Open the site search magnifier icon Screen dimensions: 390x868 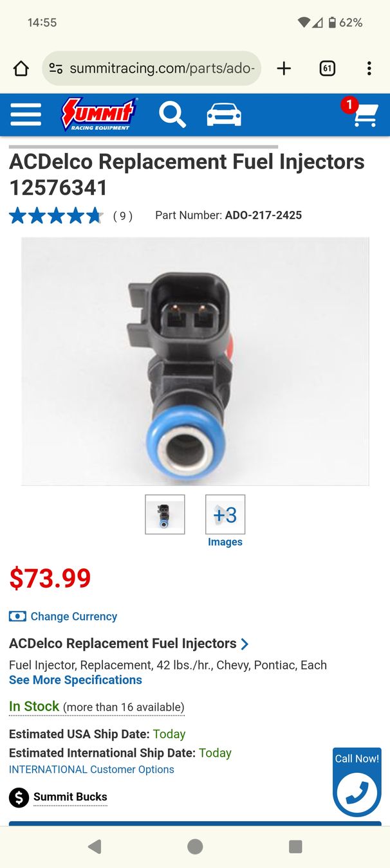tap(172, 115)
